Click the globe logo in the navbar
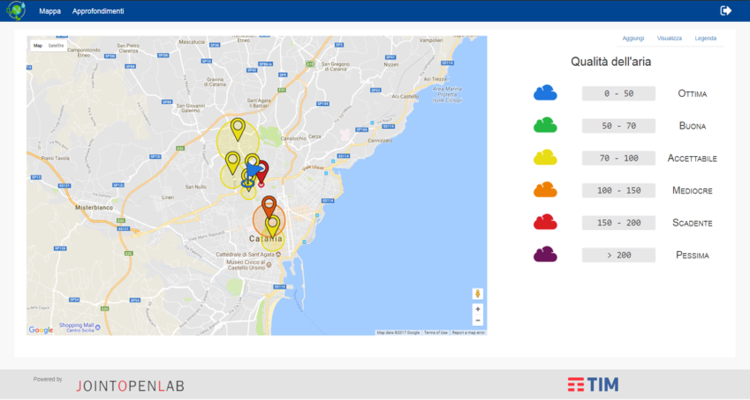 pyautogui.click(x=14, y=10)
